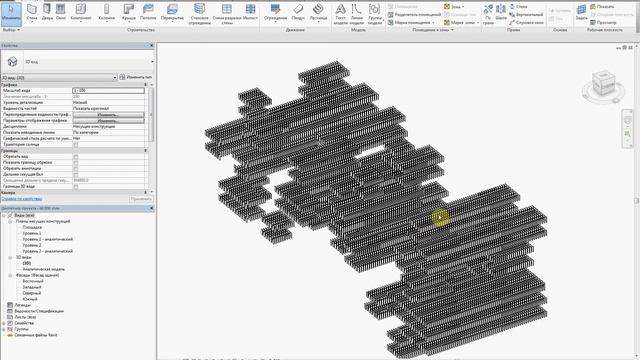Click the Компонент component tool

[x=81, y=12]
